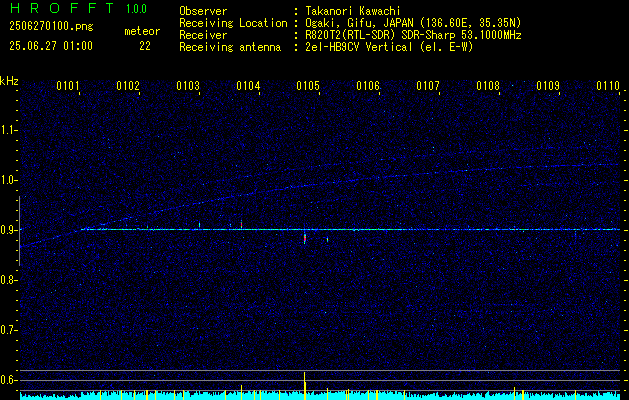The height and width of the screenshot is (400, 629).
Task: Click the HROFFT title text
Action: [62, 8]
